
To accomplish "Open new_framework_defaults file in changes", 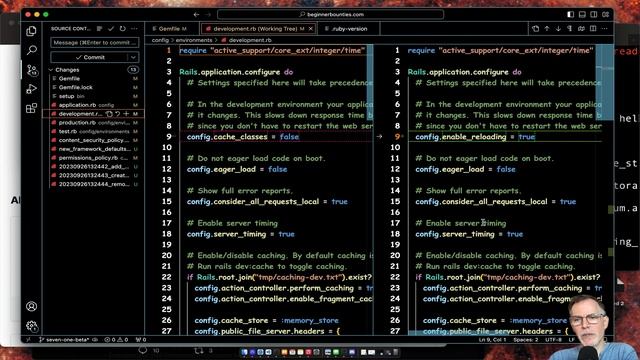I will point(93,149).
